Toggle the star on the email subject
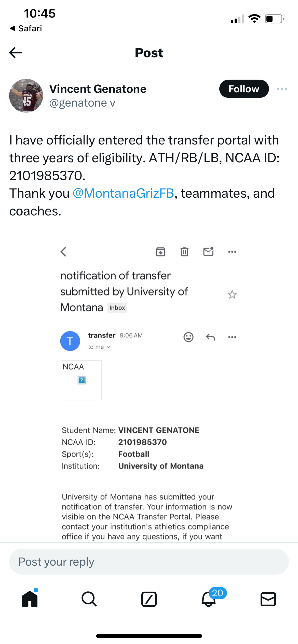 coord(232,295)
